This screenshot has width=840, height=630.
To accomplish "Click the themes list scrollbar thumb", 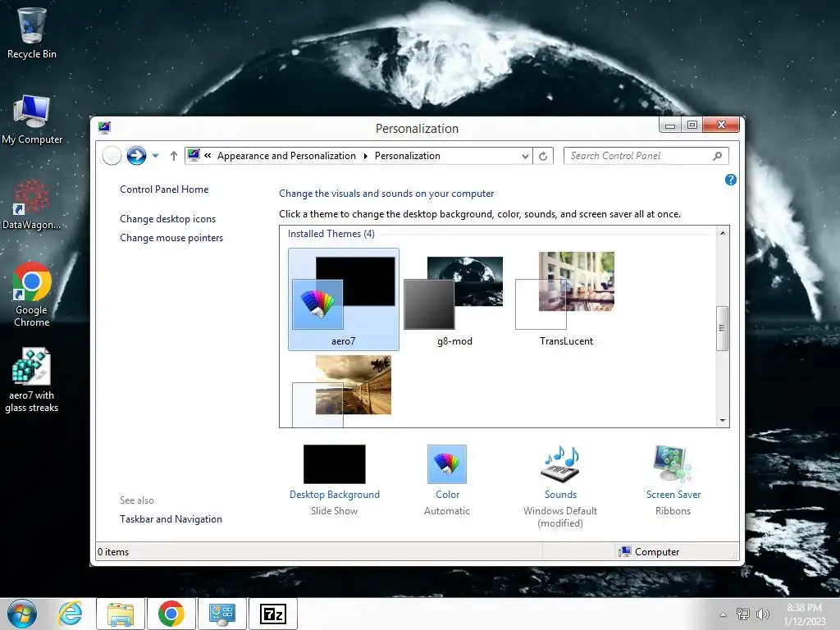I will tap(722, 328).
